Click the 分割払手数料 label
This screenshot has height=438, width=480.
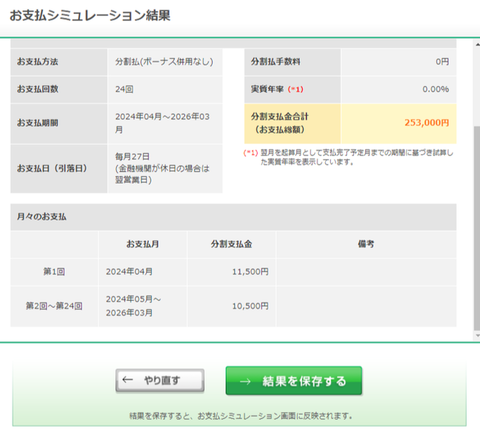(x=275, y=62)
